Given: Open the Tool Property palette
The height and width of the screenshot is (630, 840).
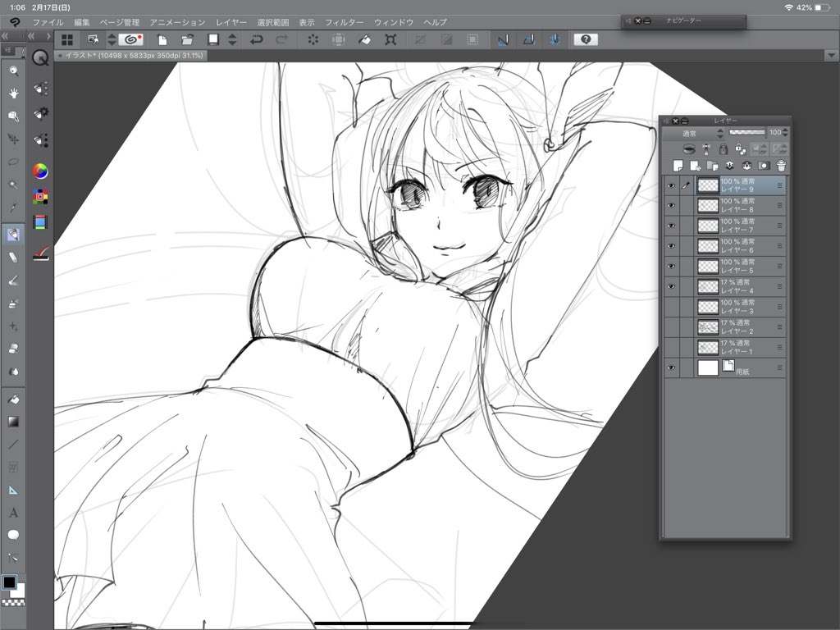Looking at the screenshot, I should click(41, 113).
